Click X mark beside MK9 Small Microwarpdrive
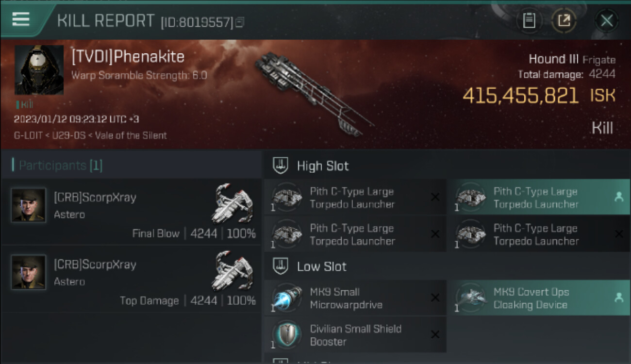 435,298
